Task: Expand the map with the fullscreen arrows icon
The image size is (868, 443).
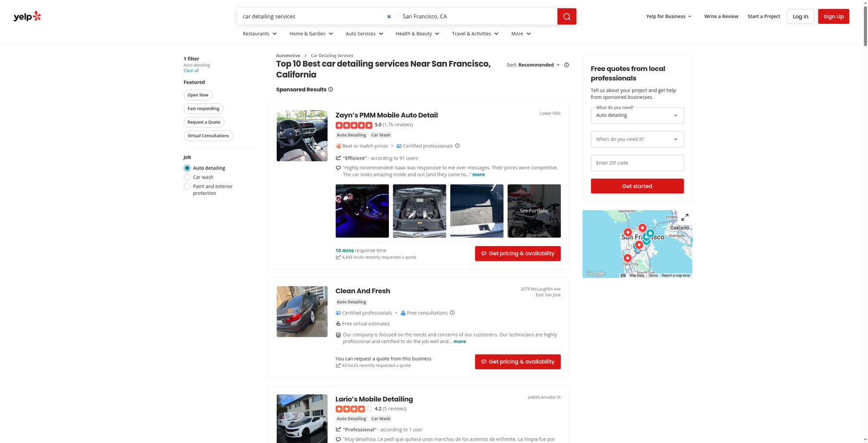Action: (685, 217)
